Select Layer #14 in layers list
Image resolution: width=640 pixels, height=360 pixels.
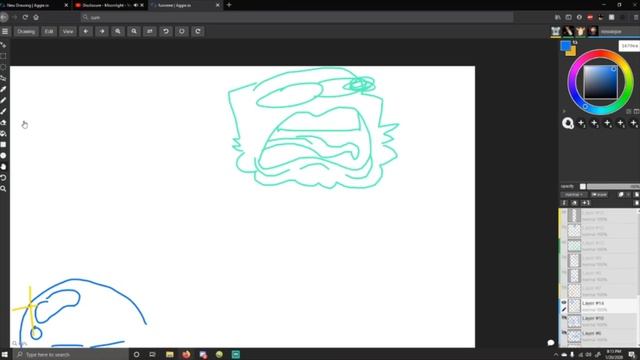[598, 306]
